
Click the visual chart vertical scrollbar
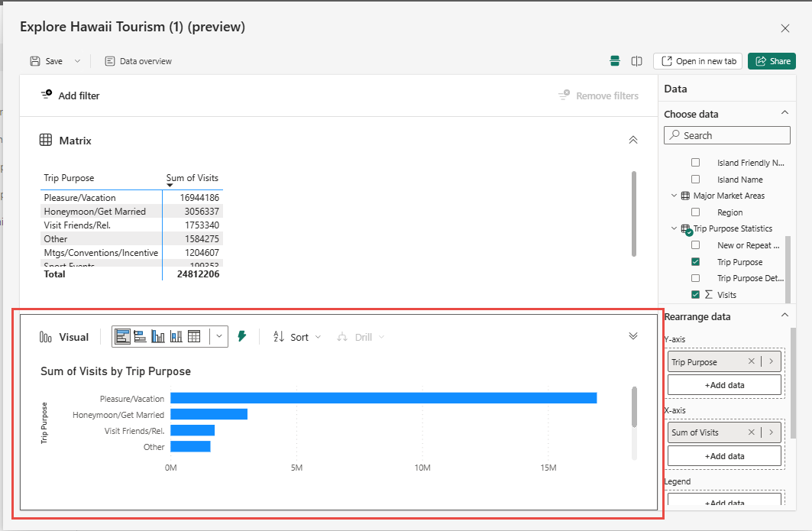pos(634,406)
